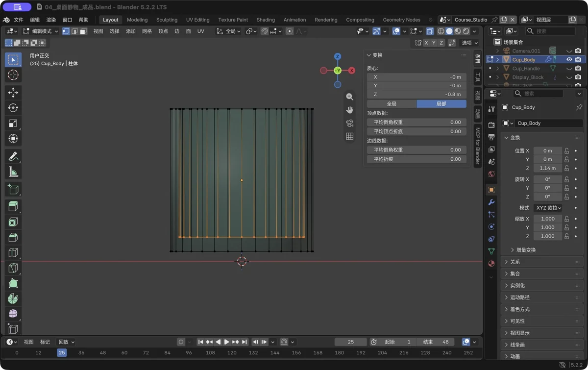588x370 pixels.
Task: Select the Knife tool
Action: (13, 268)
